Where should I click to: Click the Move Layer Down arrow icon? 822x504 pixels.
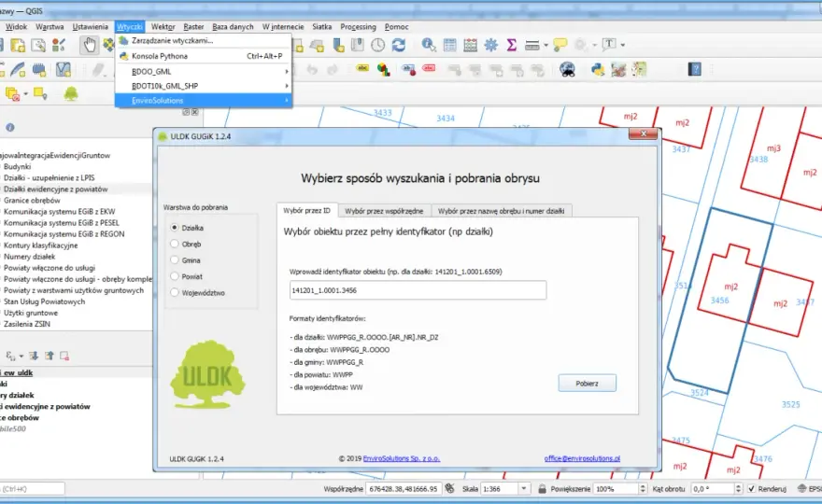[34, 357]
